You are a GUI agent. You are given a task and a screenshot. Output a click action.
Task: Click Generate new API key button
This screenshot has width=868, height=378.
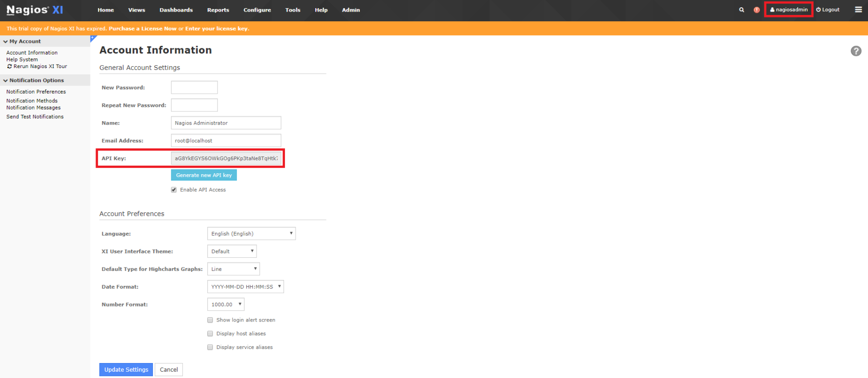point(204,175)
